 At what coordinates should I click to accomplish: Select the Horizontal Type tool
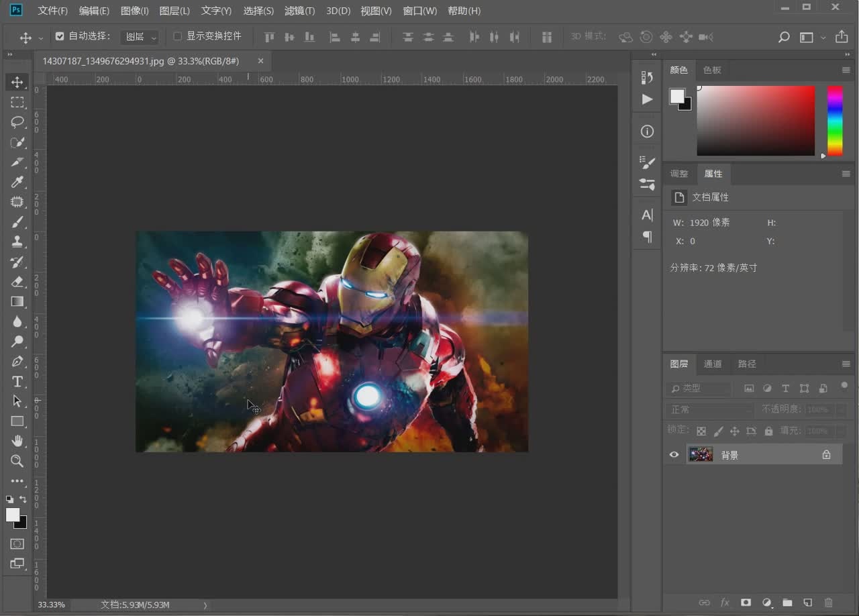tap(17, 381)
